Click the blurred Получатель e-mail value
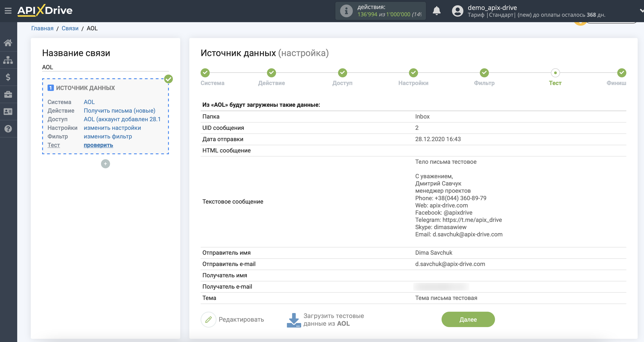This screenshot has height=342, width=644. click(x=441, y=287)
